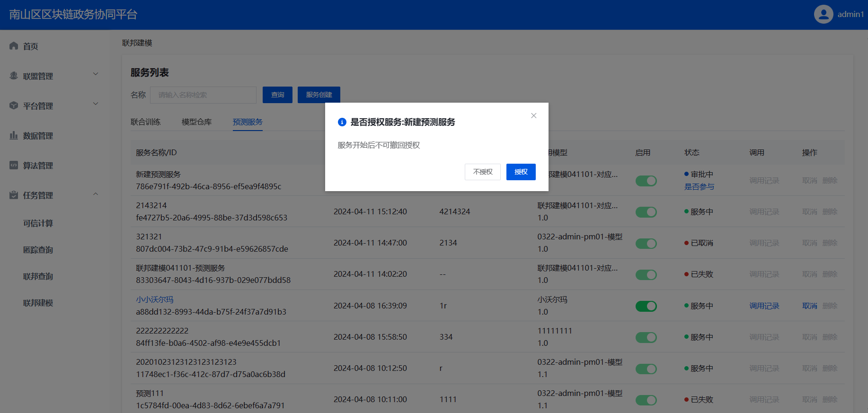Click model name 11111111
Image resolution: width=868 pixels, height=413 pixels.
tap(555, 331)
